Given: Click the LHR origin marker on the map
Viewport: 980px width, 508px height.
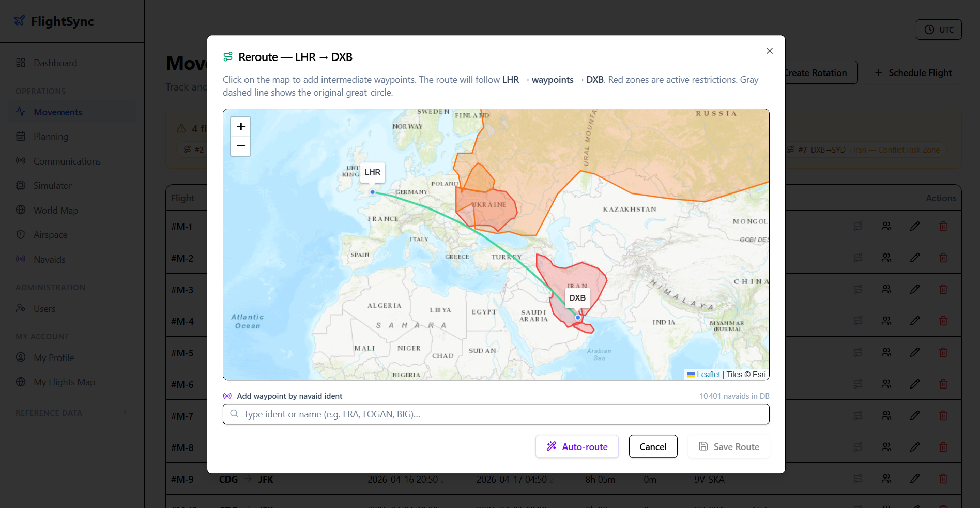Looking at the screenshot, I should tap(373, 192).
